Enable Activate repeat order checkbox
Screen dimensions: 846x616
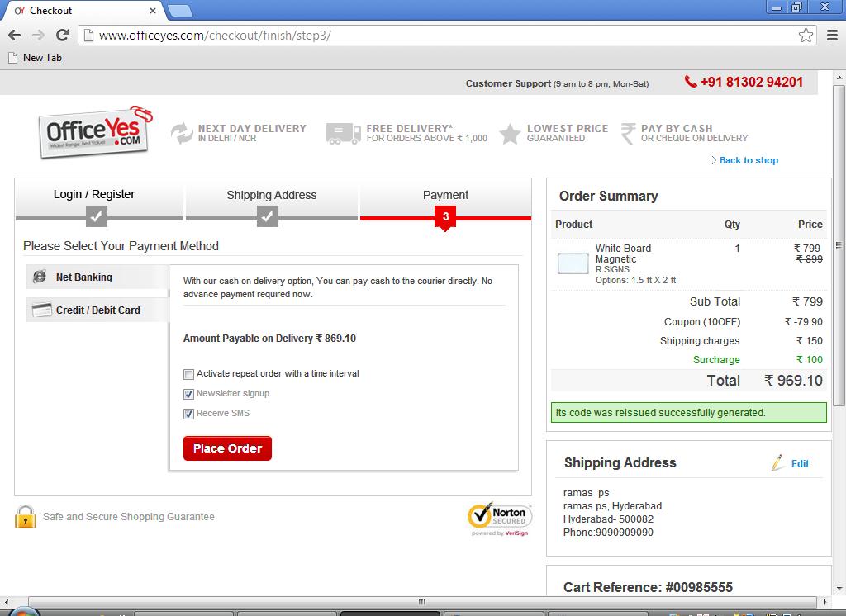[x=189, y=374]
